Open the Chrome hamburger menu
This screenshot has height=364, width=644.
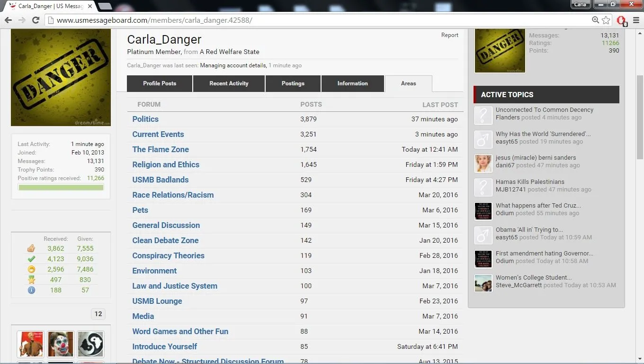pyautogui.click(x=636, y=20)
